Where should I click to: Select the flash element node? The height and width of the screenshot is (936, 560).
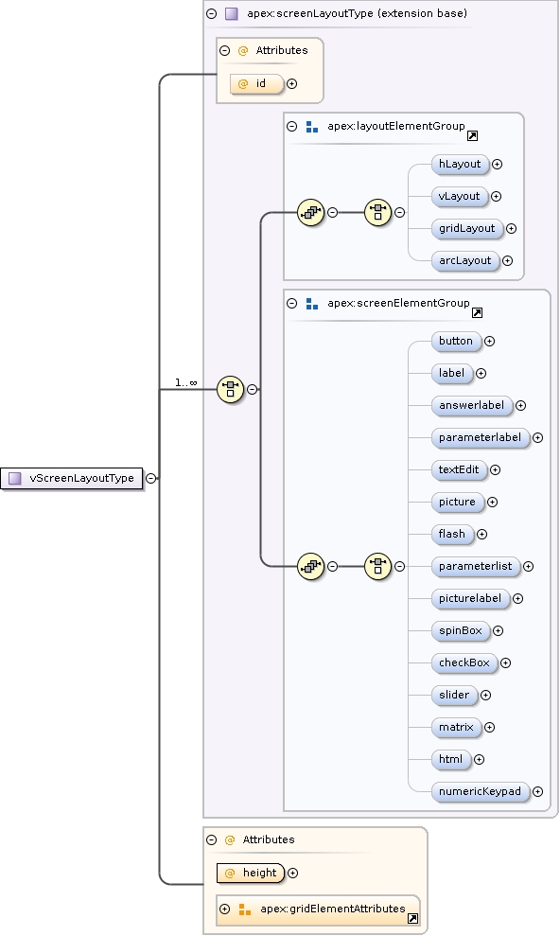coord(452,535)
